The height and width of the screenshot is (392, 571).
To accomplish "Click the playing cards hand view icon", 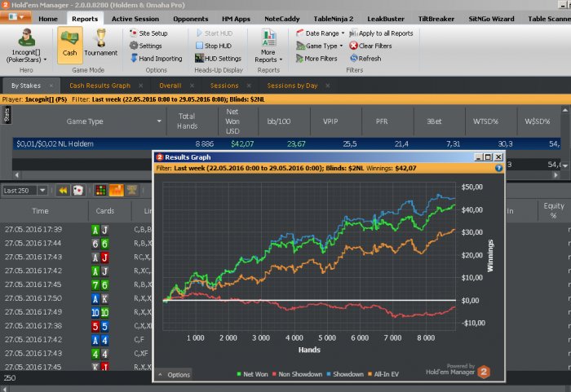I will click(x=78, y=191).
